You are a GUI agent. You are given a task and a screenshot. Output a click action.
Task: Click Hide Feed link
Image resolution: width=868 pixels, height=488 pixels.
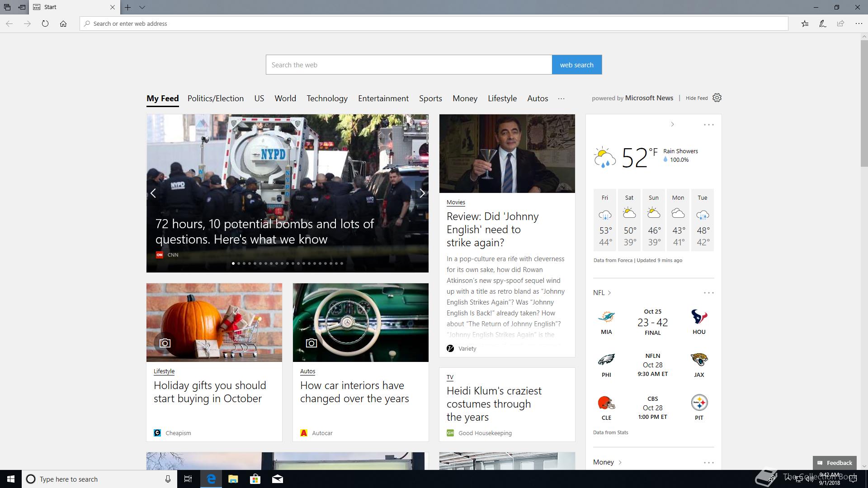point(696,98)
